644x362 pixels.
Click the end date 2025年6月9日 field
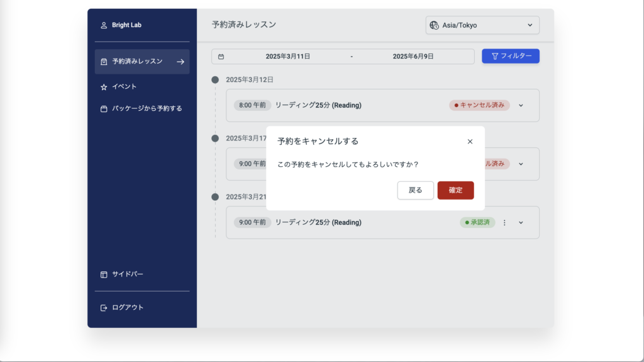(x=413, y=57)
